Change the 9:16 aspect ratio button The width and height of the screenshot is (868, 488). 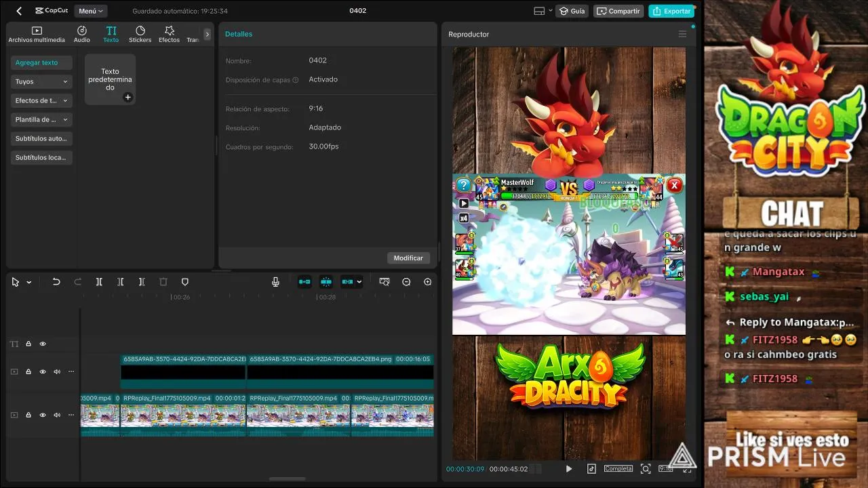tap(666, 468)
